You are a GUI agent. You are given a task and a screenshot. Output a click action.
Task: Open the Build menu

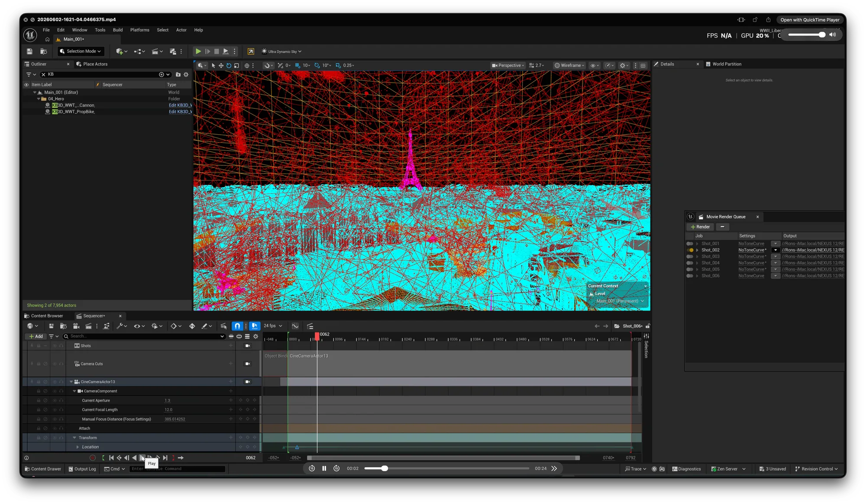[x=118, y=30]
